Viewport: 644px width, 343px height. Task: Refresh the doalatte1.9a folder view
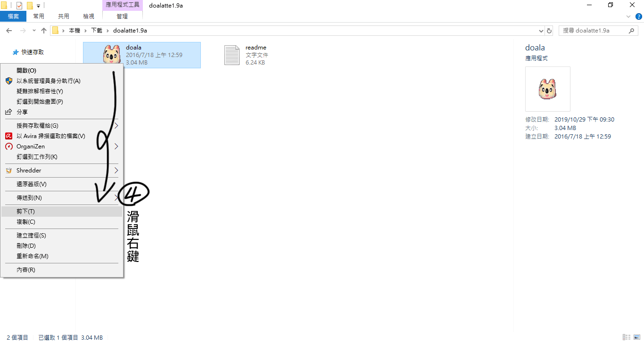click(549, 31)
